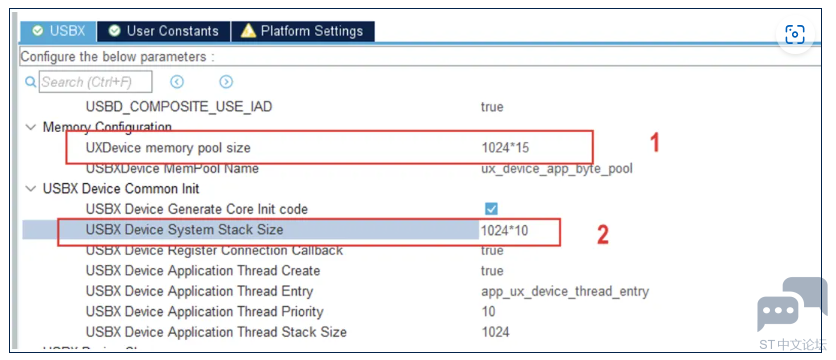Select USBX Device Application Thread Stack Size row
836x360 pixels.
[x=216, y=332]
